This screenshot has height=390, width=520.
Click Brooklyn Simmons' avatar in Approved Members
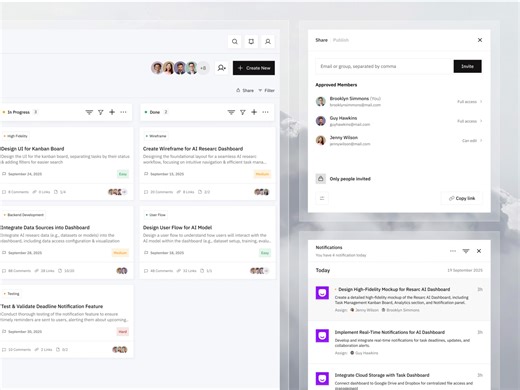pos(321,101)
